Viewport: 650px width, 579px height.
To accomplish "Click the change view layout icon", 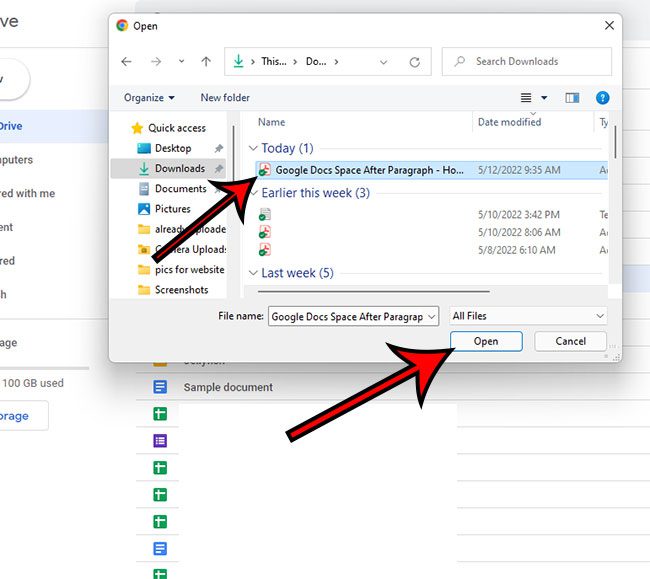I will click(x=527, y=98).
